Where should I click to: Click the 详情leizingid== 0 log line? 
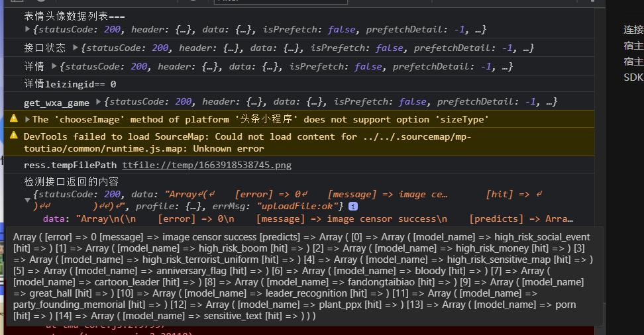pyautogui.click(x=70, y=84)
